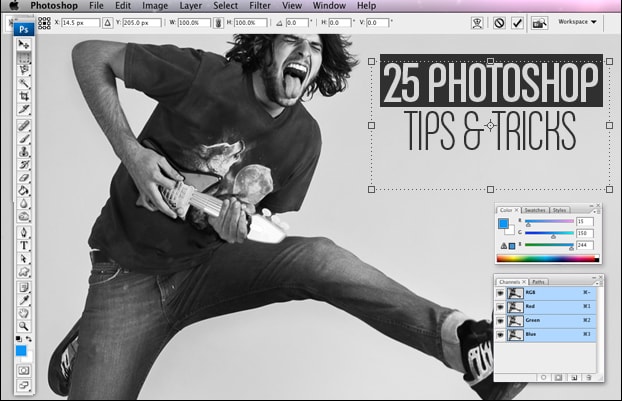Open the File menu
Image resolution: width=622 pixels, height=401 pixels.
96,6
